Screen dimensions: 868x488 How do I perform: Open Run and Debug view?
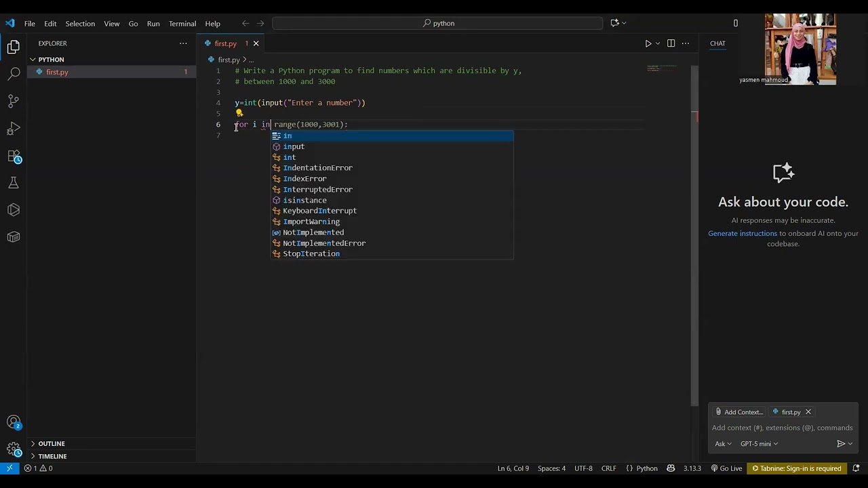coord(14,128)
